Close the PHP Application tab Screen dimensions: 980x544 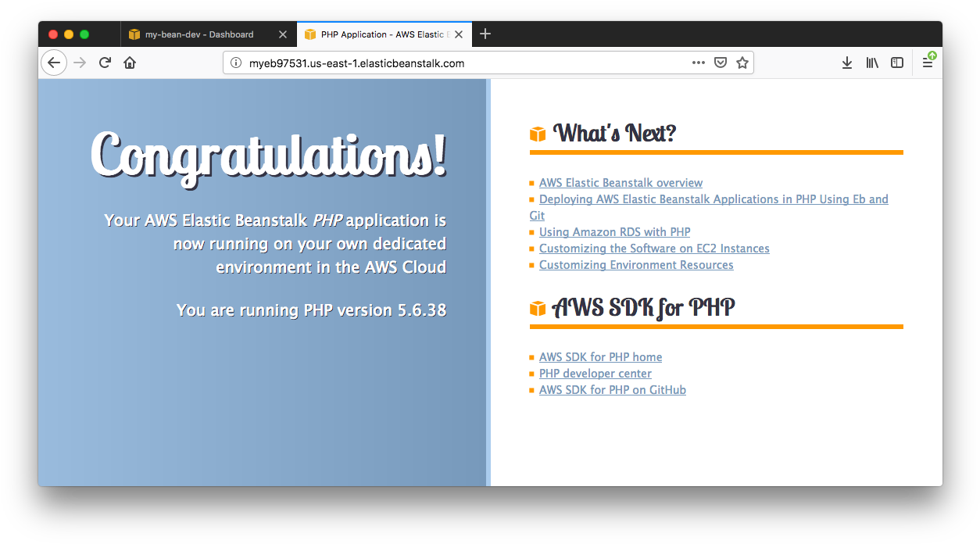[x=459, y=34]
